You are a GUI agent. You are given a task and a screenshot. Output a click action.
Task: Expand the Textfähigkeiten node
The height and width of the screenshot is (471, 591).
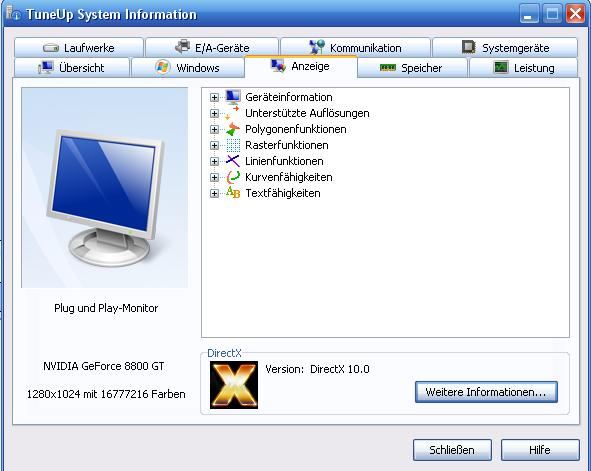tap(214, 194)
